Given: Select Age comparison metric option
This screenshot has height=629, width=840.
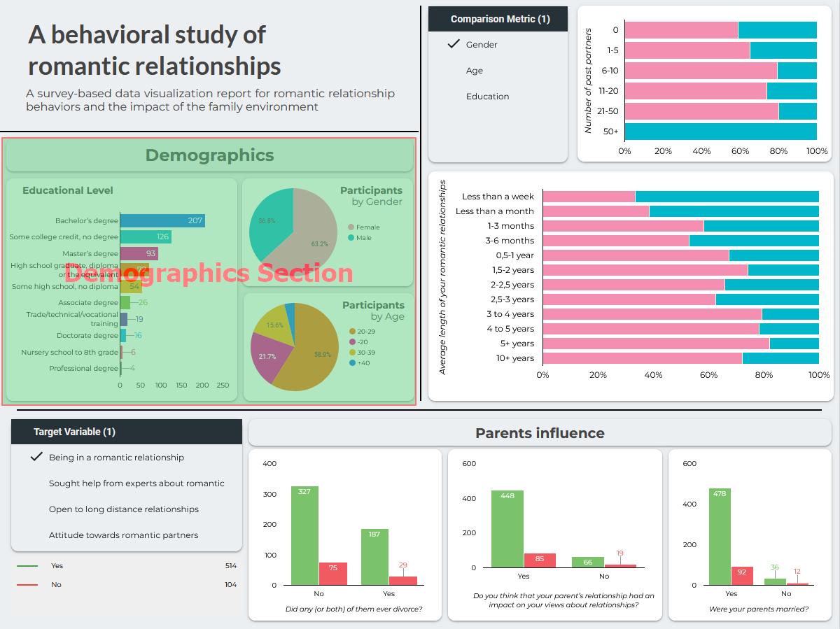Looking at the screenshot, I should pyautogui.click(x=475, y=71).
